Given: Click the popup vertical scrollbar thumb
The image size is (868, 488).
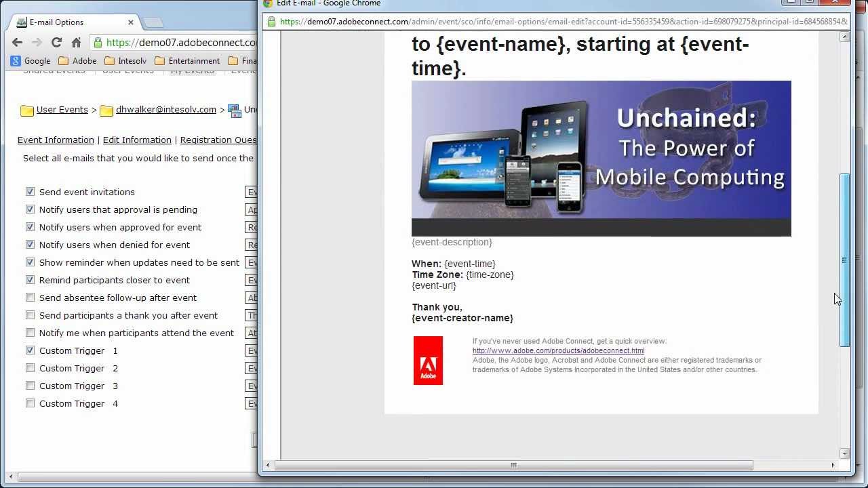Looking at the screenshot, I should 844,260.
